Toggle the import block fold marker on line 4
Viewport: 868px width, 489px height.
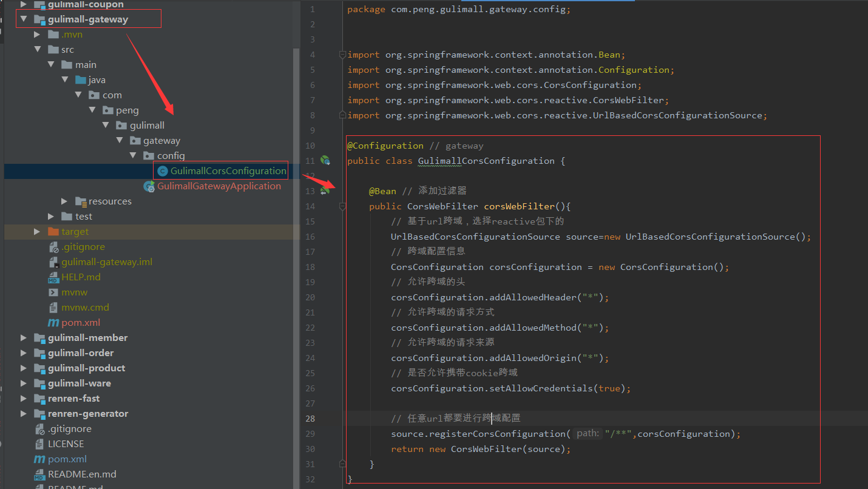pos(342,55)
